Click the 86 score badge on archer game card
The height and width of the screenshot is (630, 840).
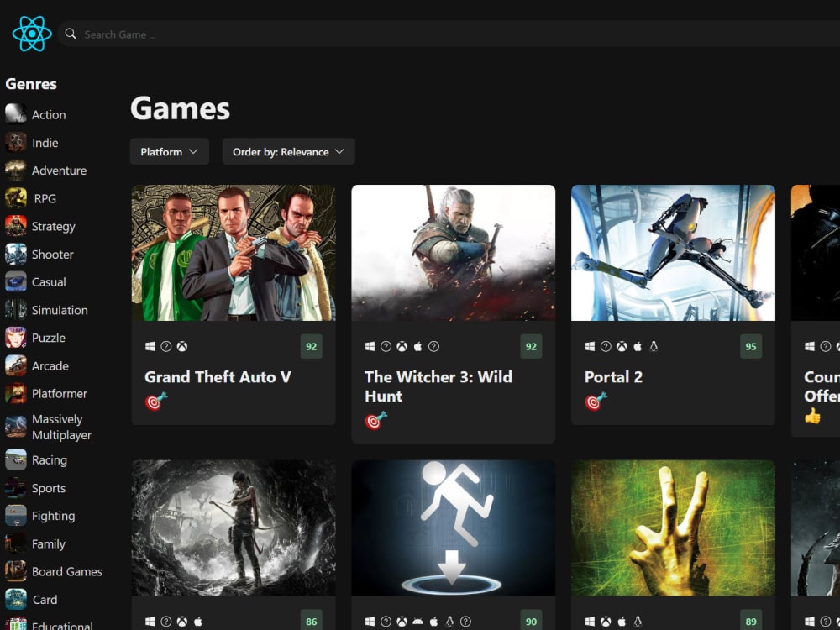tap(312, 622)
